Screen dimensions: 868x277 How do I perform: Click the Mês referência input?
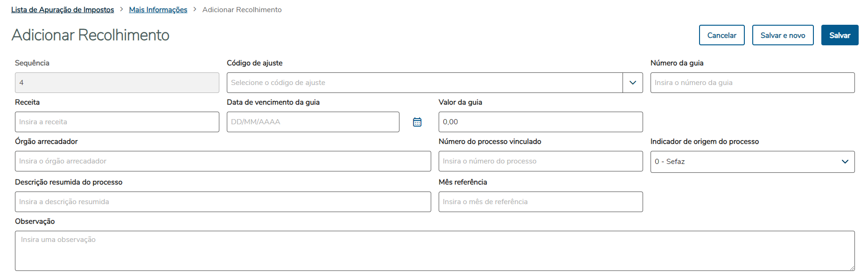(540, 202)
